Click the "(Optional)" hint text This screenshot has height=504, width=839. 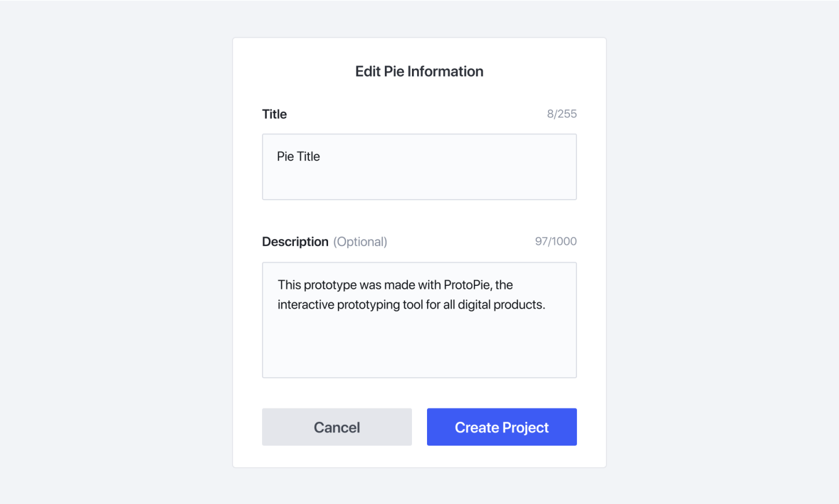(360, 242)
